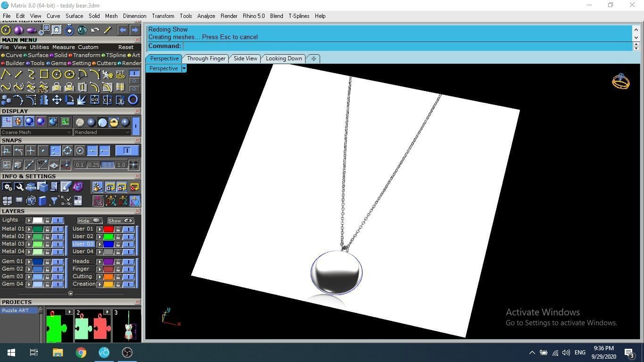Open the teddy bear project thumbnail 3

click(x=127, y=326)
